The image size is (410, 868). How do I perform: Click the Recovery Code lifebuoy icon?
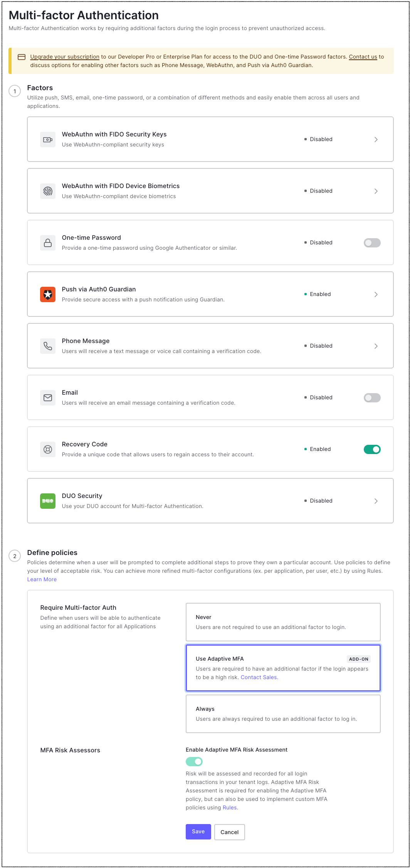(48, 449)
